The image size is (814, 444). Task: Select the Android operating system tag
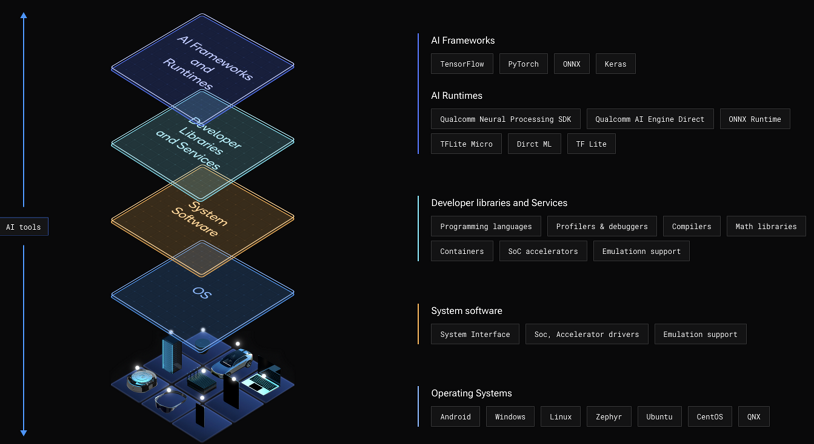(x=455, y=416)
